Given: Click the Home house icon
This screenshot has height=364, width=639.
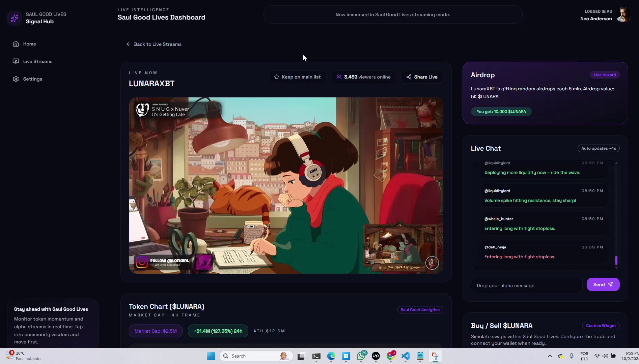Looking at the screenshot, I should [x=16, y=44].
